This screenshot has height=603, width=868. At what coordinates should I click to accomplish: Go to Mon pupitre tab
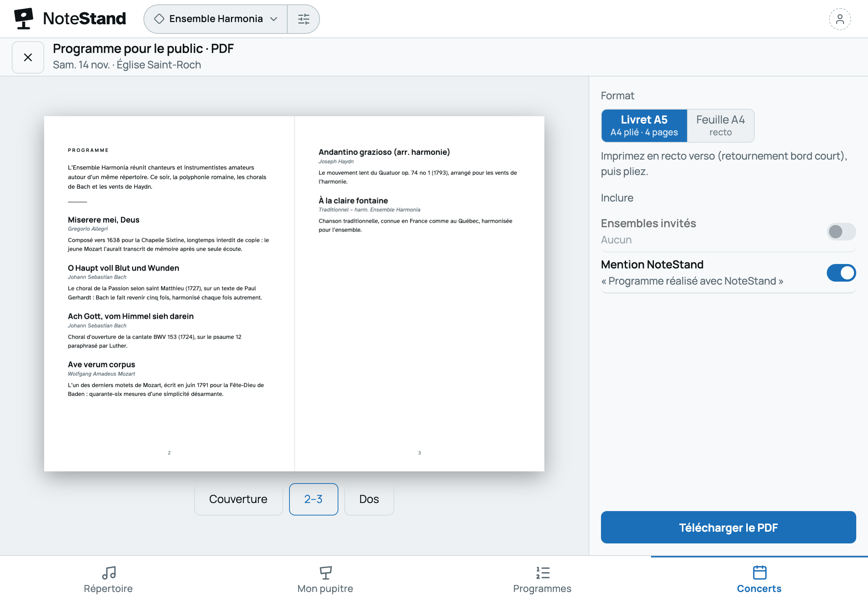point(325,579)
